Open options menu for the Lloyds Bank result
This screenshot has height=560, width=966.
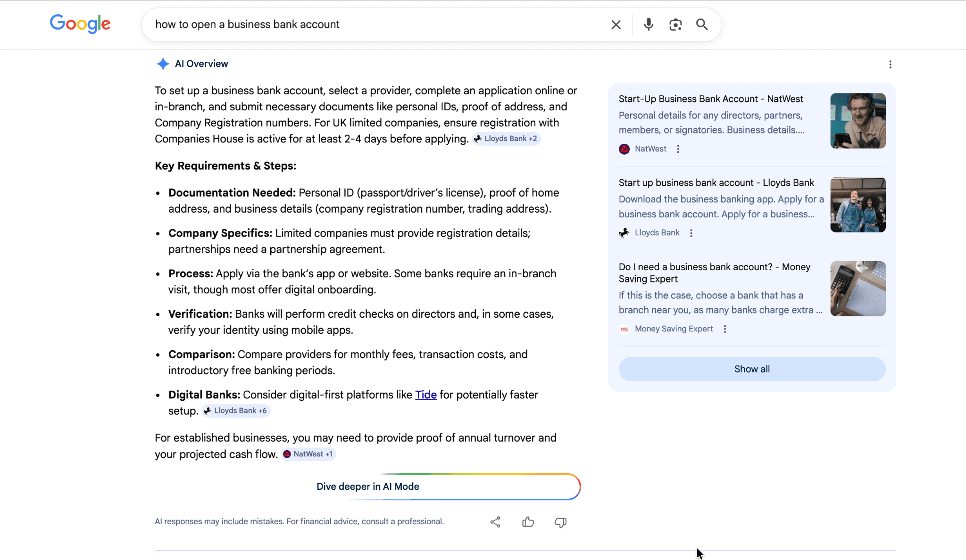[x=691, y=232]
